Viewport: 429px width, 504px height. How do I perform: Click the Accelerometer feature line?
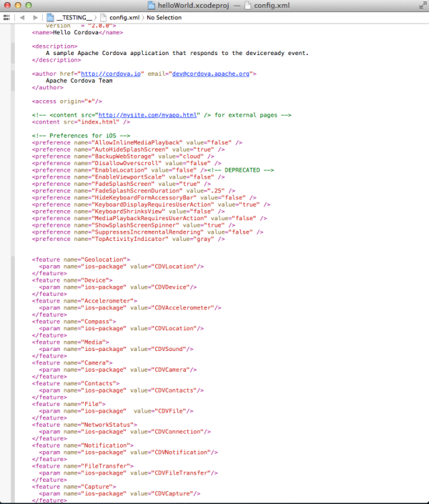(84, 301)
